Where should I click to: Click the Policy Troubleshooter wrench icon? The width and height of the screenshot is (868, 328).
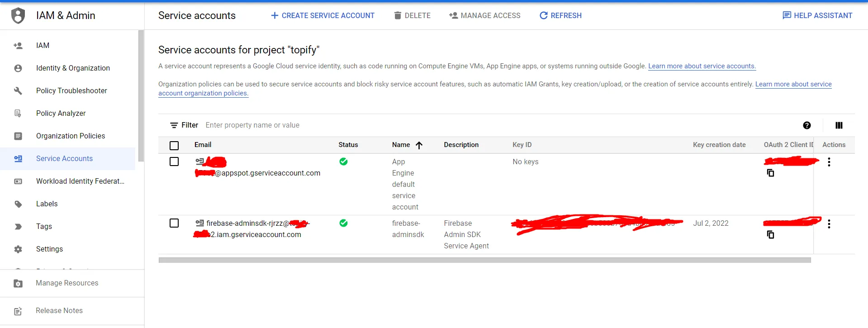click(18, 90)
